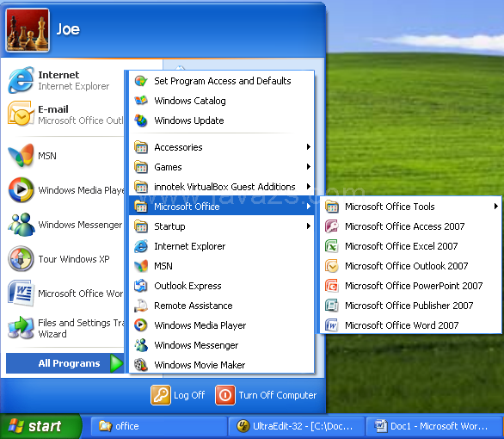Click Microsoft Office PowerPoint 2007 text
504x439 pixels.
[414, 286]
